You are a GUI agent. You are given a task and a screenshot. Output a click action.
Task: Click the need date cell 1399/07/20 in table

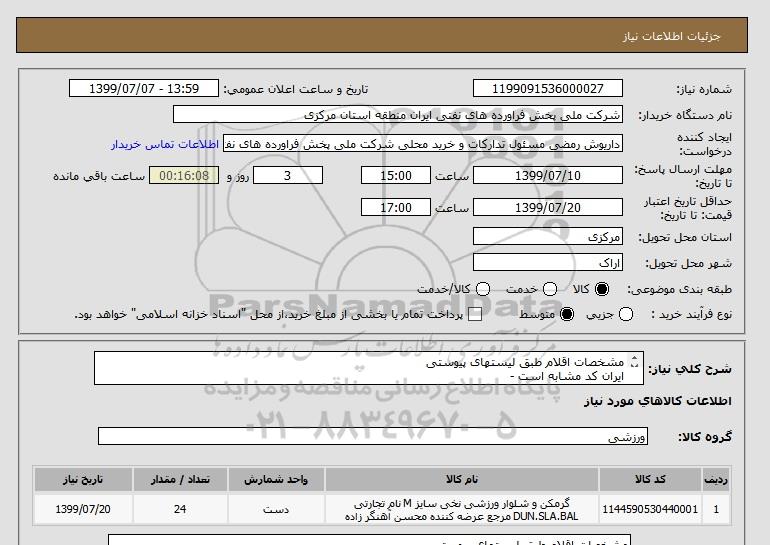tap(83, 509)
